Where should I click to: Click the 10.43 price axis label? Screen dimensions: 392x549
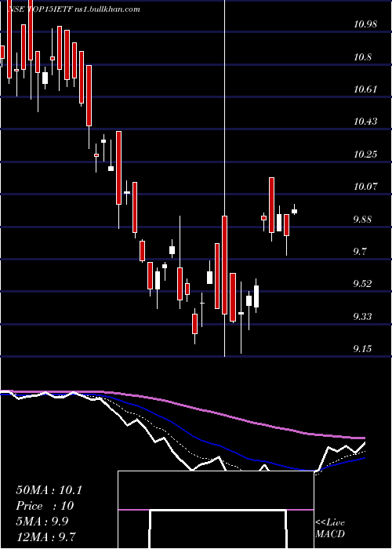pyautogui.click(x=365, y=122)
